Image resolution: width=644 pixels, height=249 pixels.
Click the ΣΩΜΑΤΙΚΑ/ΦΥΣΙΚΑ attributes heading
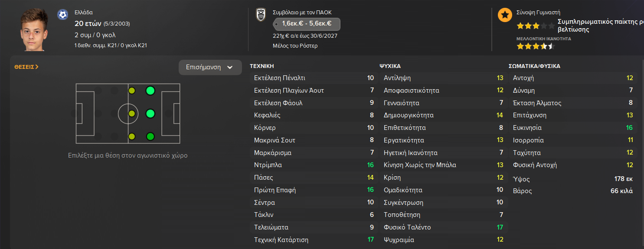coord(534,66)
